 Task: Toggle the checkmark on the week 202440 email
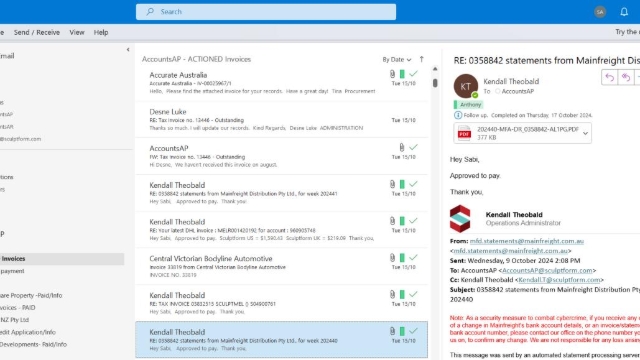pos(413,331)
